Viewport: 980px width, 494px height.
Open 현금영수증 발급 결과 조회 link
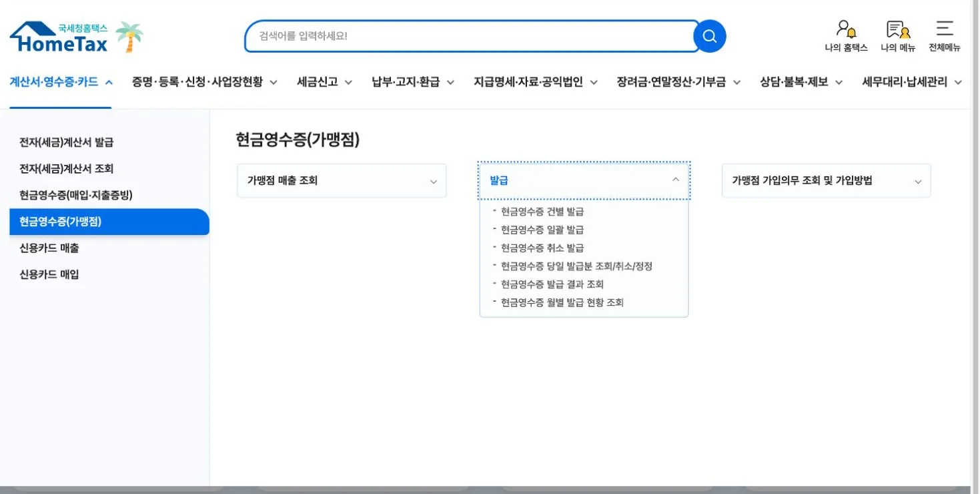552,284
